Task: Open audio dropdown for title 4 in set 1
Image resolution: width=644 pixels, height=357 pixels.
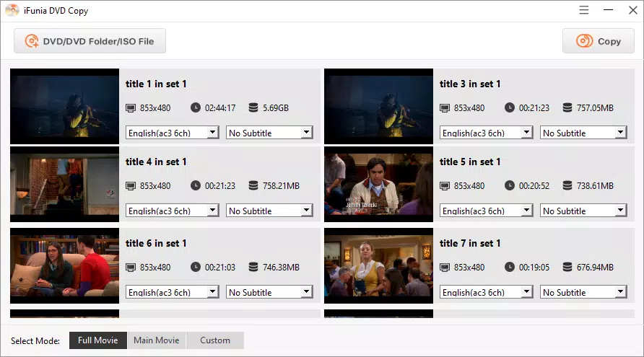Action: click(172, 211)
